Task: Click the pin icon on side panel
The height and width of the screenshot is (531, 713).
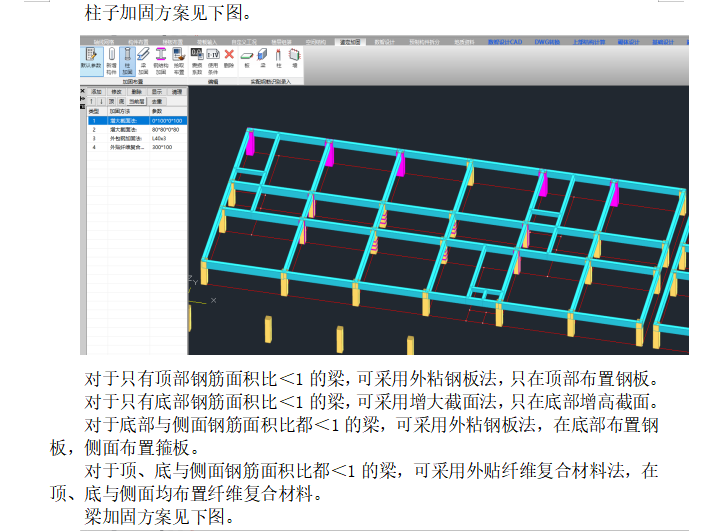Action: pos(83,98)
